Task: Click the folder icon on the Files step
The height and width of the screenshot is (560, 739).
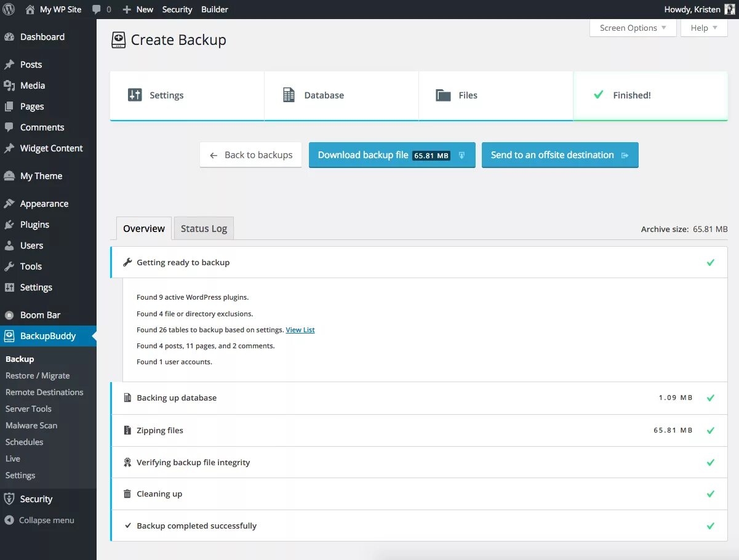Action: pos(442,95)
